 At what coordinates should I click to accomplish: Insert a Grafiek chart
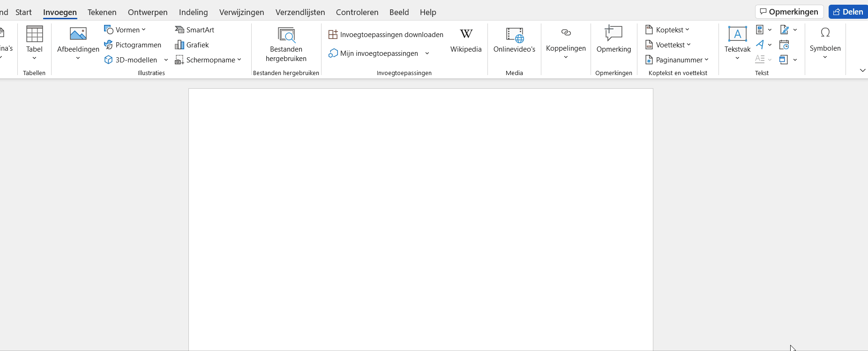[x=192, y=45]
